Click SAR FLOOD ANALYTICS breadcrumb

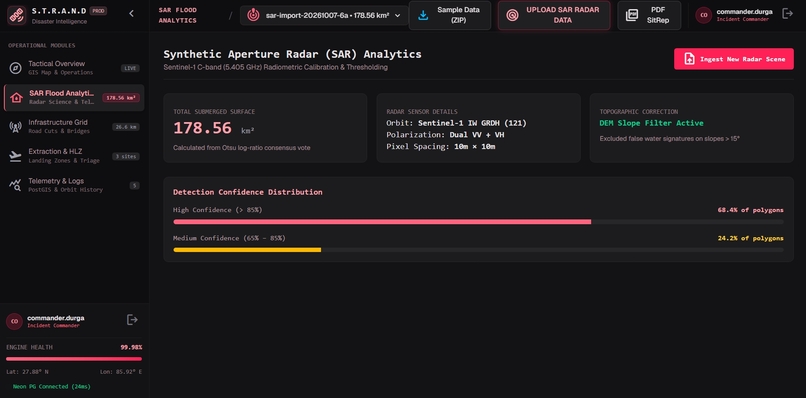point(177,15)
